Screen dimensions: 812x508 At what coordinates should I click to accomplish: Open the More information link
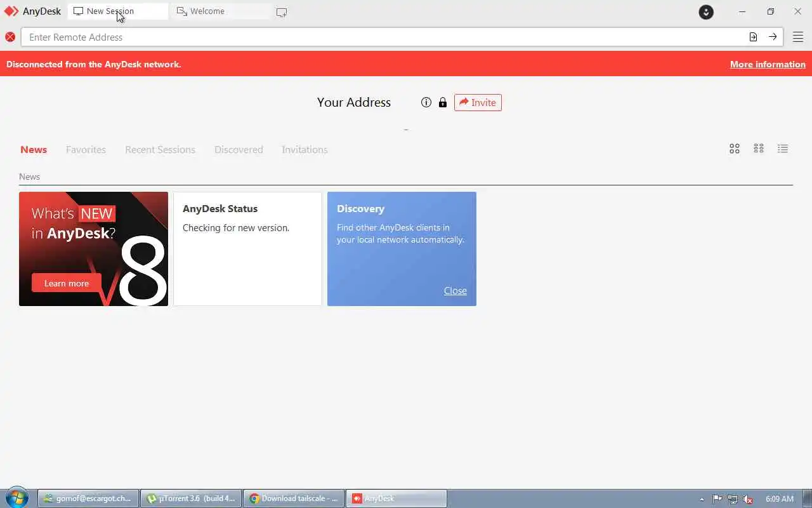(768, 64)
